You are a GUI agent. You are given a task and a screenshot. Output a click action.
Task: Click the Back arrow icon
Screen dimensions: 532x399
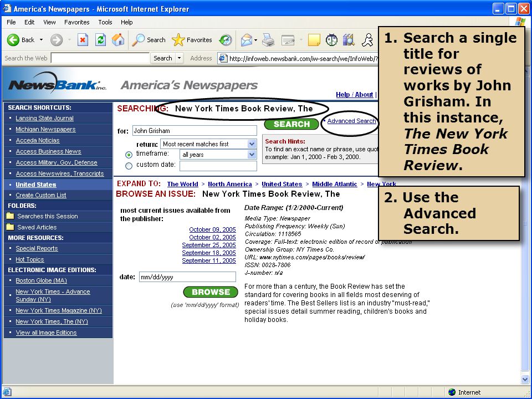coord(13,40)
